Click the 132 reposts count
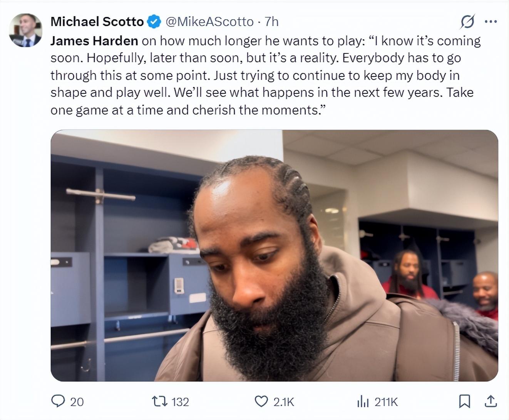The height and width of the screenshot is (420, 509). 180,402
